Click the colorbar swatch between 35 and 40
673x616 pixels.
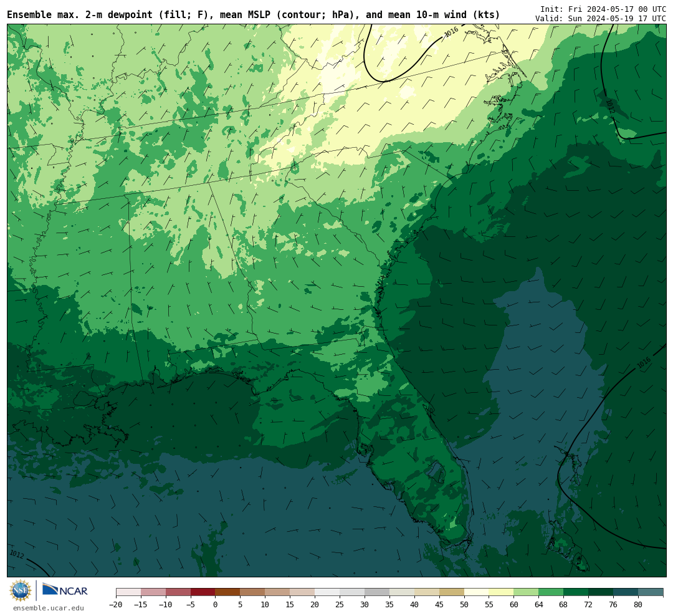click(402, 592)
